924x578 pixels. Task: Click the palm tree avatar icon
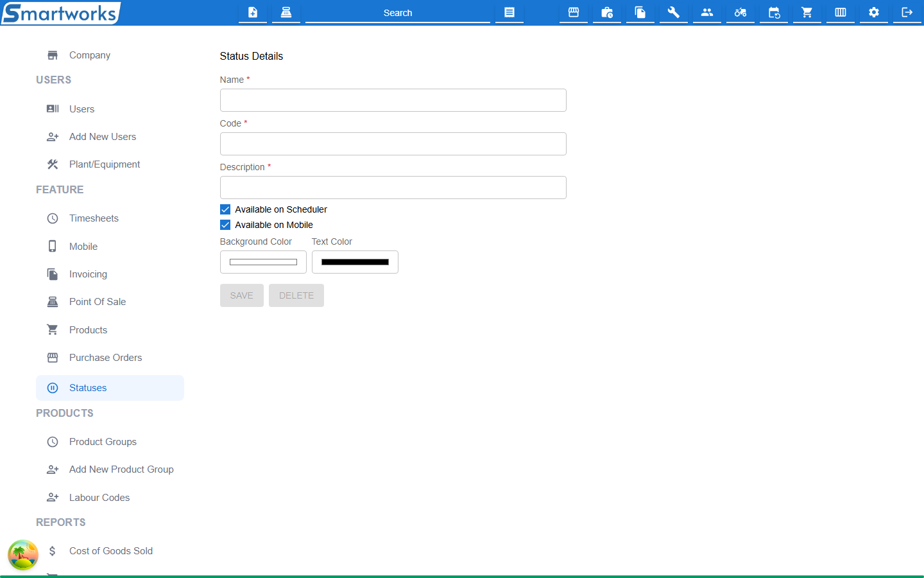[23, 555]
